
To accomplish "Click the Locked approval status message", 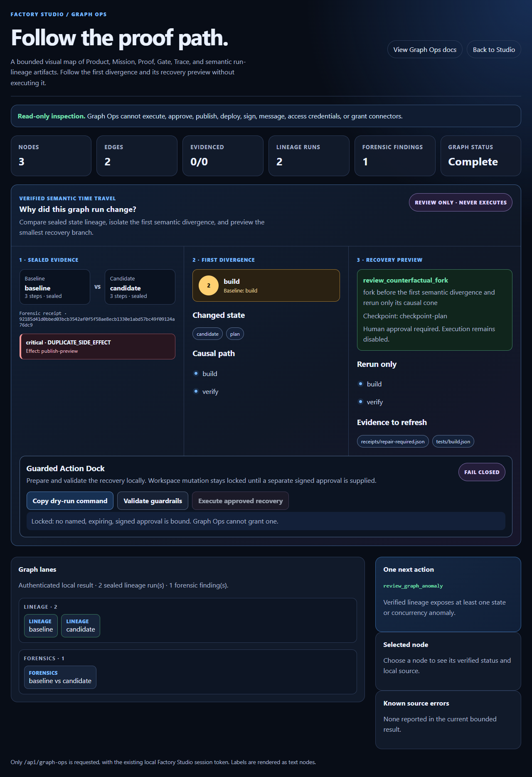I will point(266,521).
